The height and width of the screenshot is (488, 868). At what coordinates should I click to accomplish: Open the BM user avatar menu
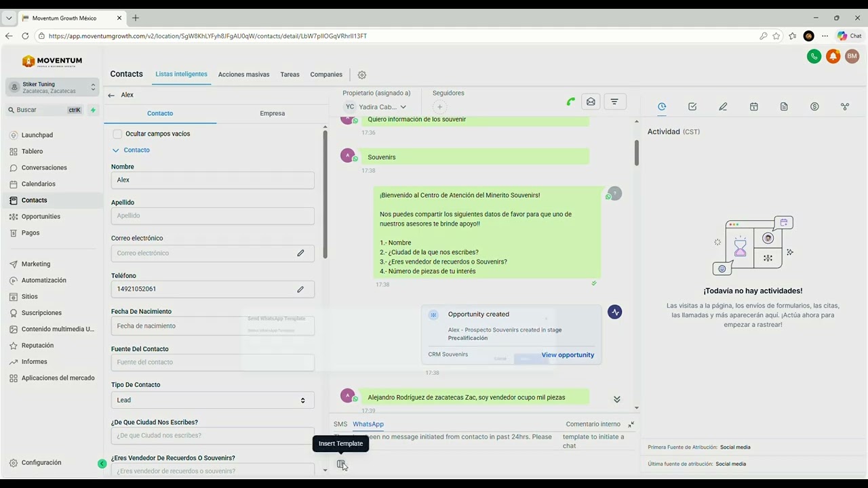pos(852,57)
